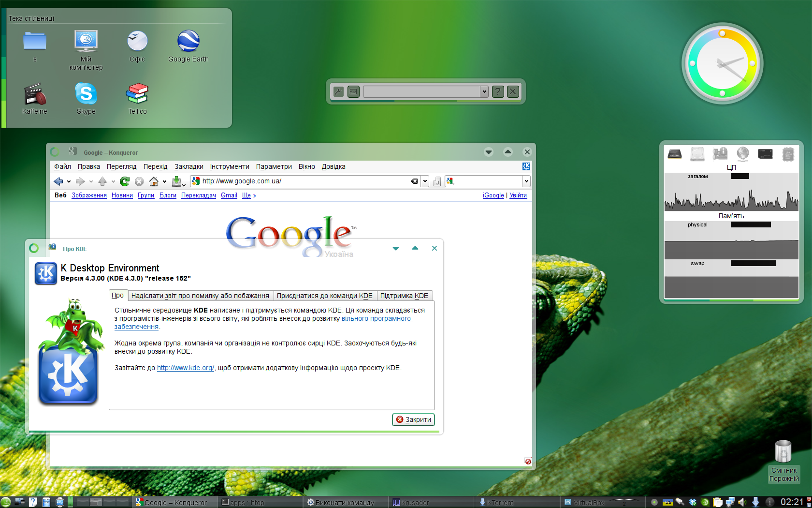Click the KDE logo icon in Konqueror menu bar
The height and width of the screenshot is (508, 812).
coord(526,166)
